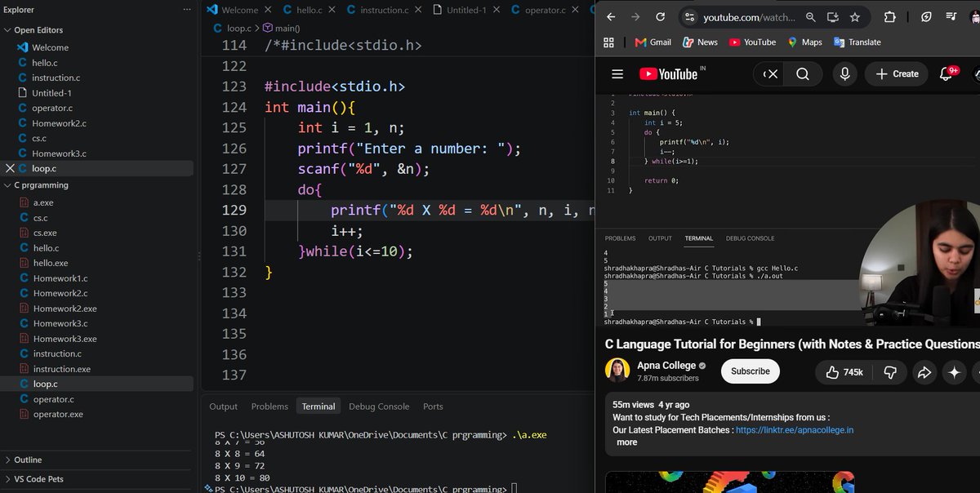Viewport: 980px width, 493px height.
Task: Click the YouTube Create button
Action: [x=898, y=74]
